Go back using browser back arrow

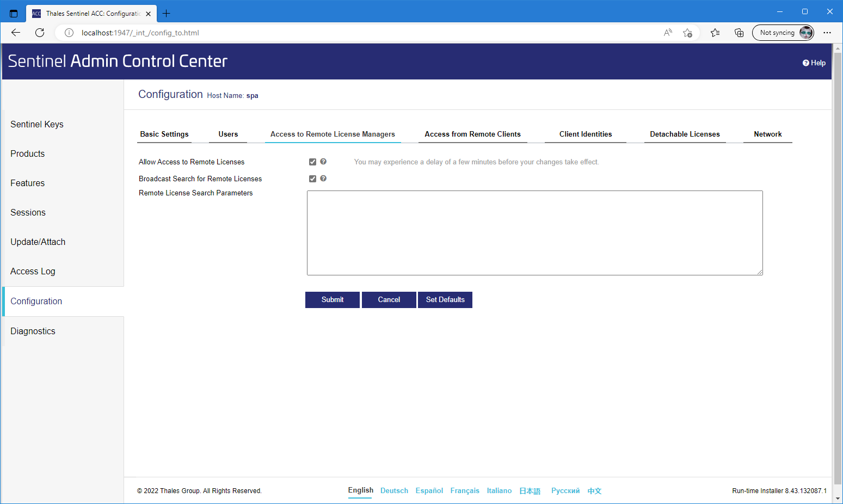pyautogui.click(x=16, y=33)
